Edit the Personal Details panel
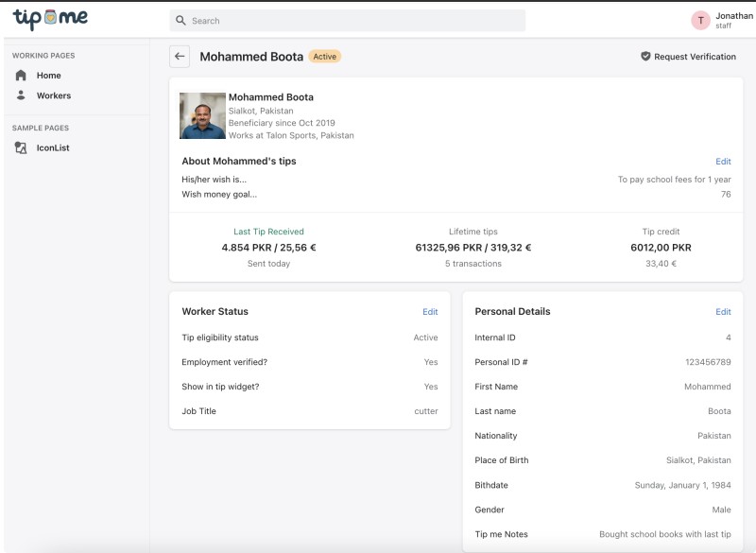Image resolution: width=756 pixels, height=553 pixels. pyautogui.click(x=722, y=310)
